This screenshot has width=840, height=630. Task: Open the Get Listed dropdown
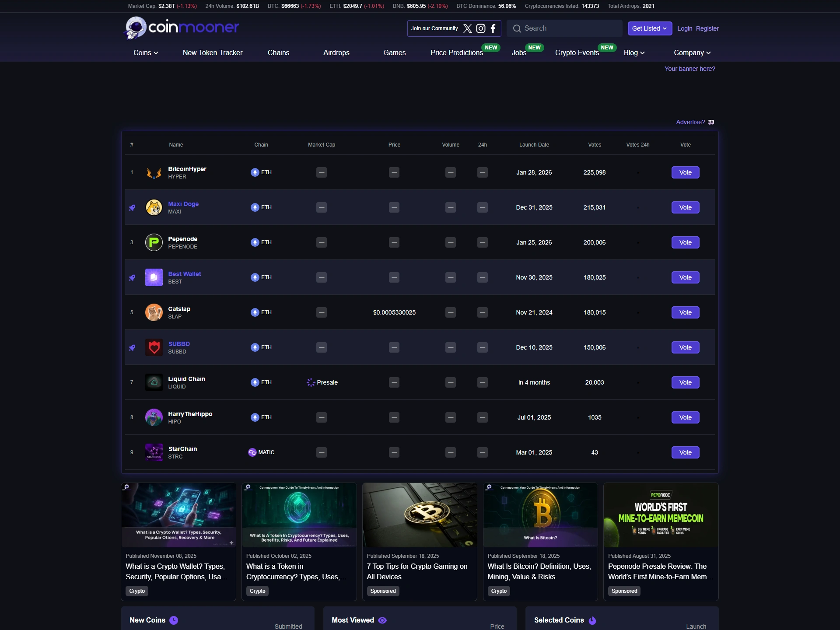click(650, 28)
